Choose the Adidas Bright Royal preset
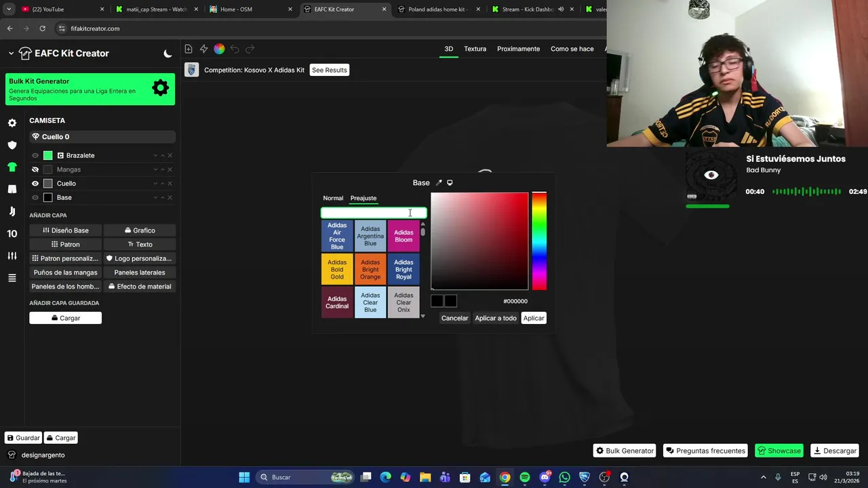The image size is (868, 488). (403, 269)
